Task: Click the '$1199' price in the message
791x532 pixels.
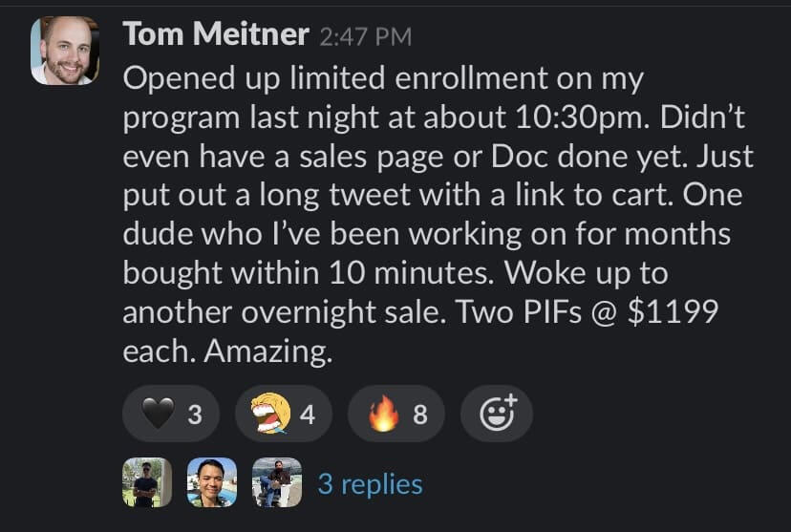Action: (673, 312)
